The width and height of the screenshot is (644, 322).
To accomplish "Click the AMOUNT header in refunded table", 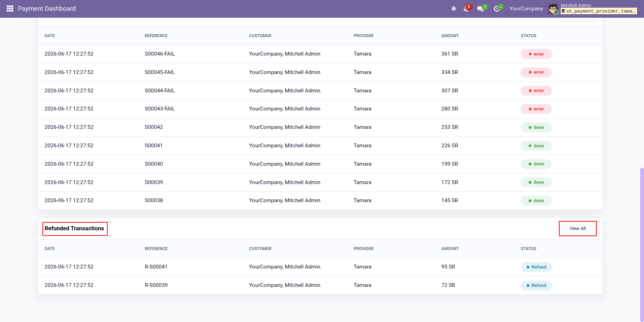I will click(450, 249).
